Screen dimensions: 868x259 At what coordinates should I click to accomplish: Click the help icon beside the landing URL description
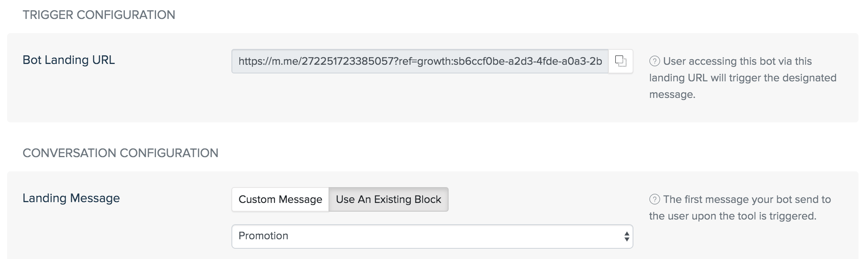pos(654,61)
